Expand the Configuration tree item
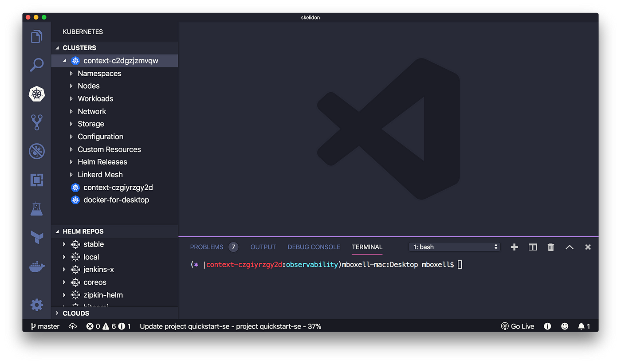621x364 pixels. coord(71,137)
